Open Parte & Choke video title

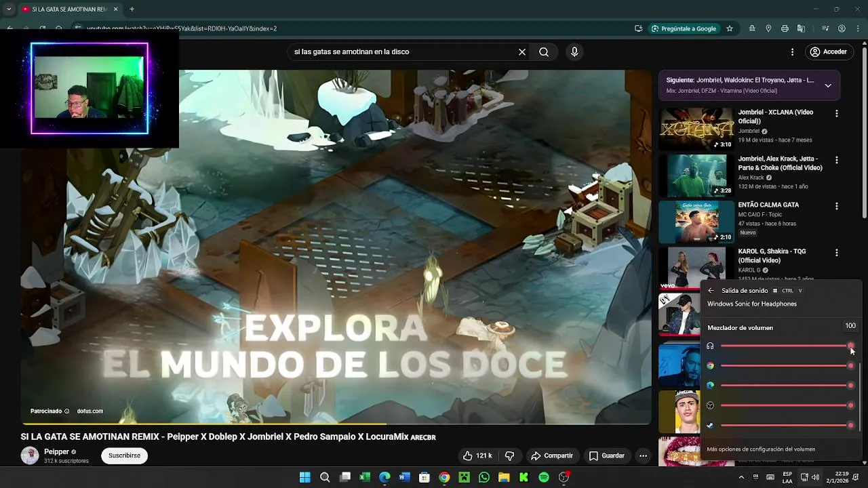(781, 163)
